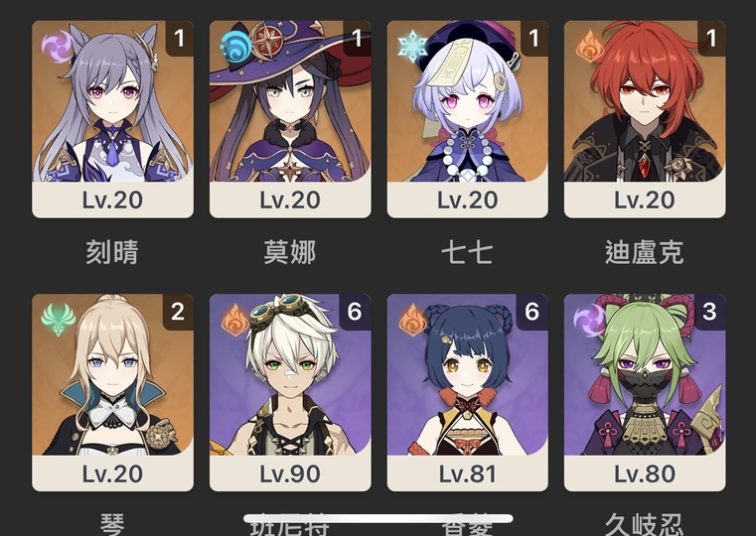Tap the 刻晴 name label
This screenshot has width=756, height=536.
point(112,252)
